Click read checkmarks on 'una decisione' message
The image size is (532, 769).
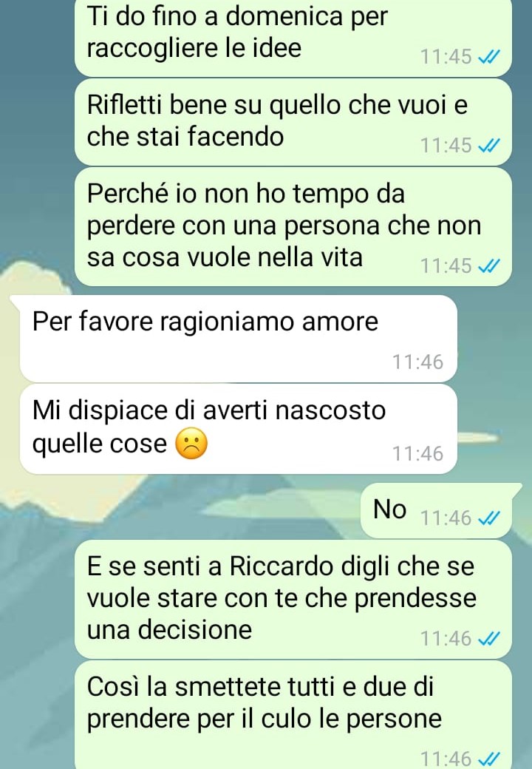point(489,639)
